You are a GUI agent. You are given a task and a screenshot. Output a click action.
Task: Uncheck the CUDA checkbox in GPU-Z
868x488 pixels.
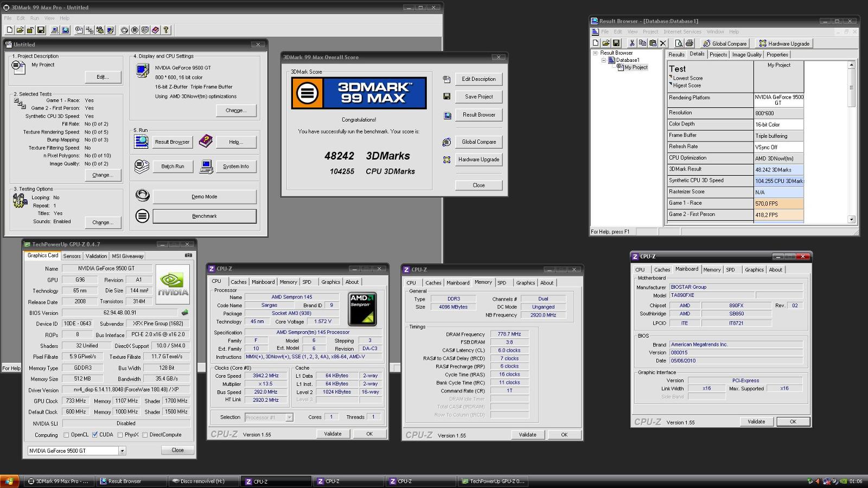(x=95, y=435)
